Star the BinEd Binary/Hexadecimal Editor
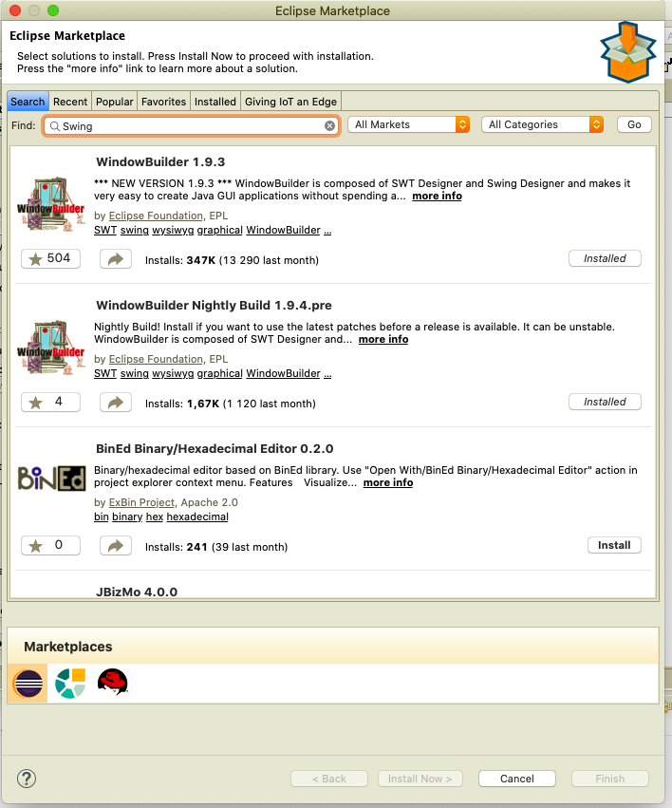 click(50, 545)
